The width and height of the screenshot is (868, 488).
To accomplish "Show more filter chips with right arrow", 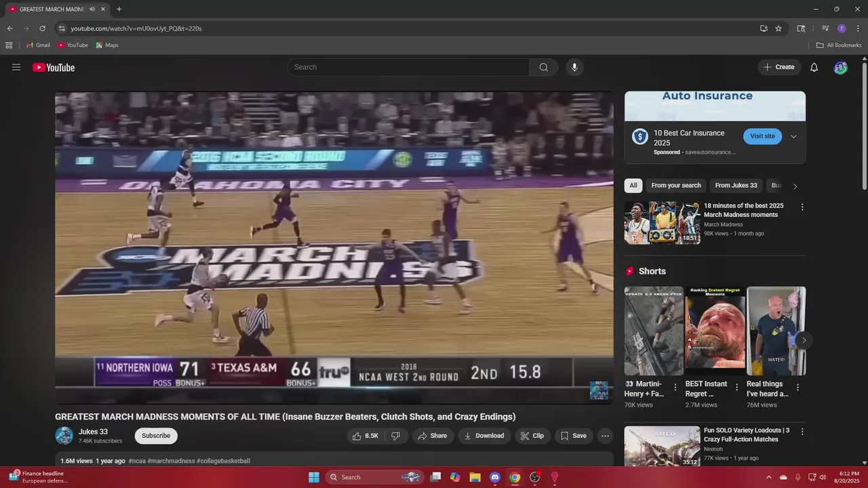I will pos(795,186).
